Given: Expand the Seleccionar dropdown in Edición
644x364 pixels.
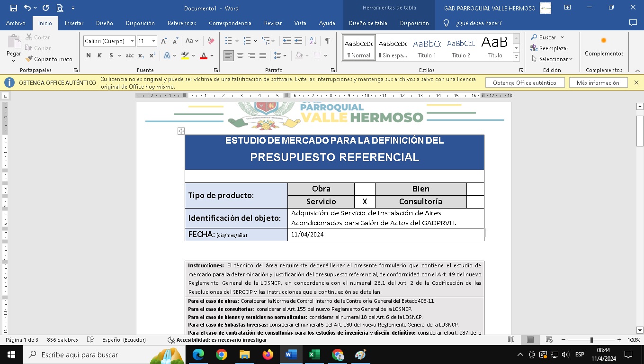Looking at the screenshot, I should (x=552, y=59).
